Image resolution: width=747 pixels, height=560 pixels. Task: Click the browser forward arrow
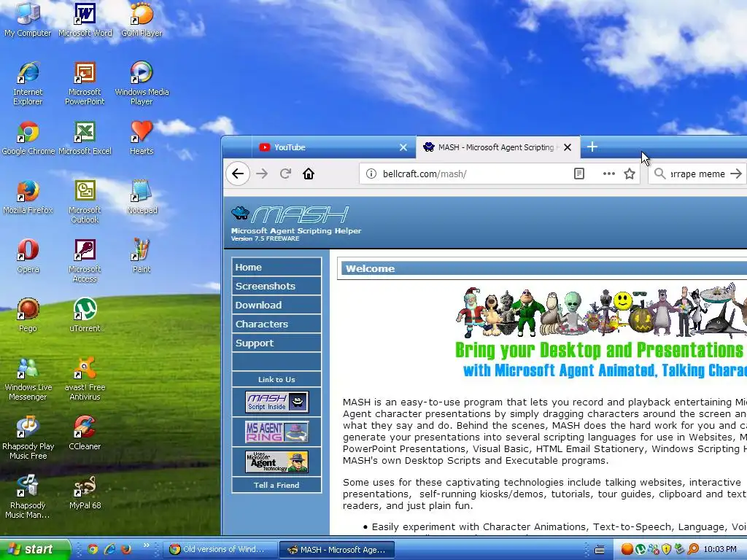(x=262, y=174)
